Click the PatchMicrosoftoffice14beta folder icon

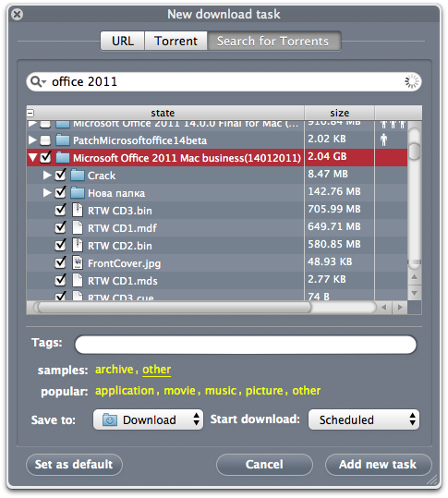point(63,140)
